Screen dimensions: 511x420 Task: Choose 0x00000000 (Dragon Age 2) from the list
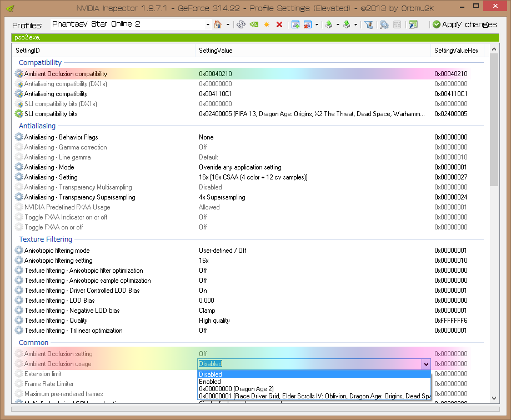point(314,389)
